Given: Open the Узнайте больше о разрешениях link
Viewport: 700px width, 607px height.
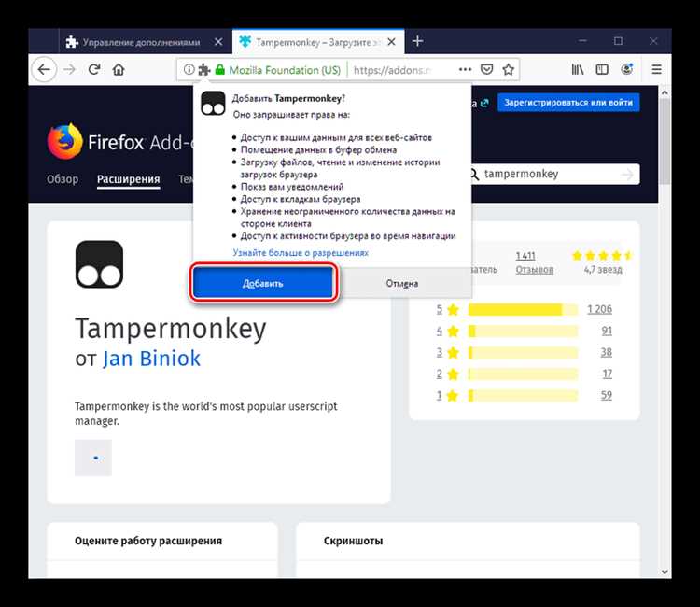Looking at the screenshot, I should (x=301, y=253).
